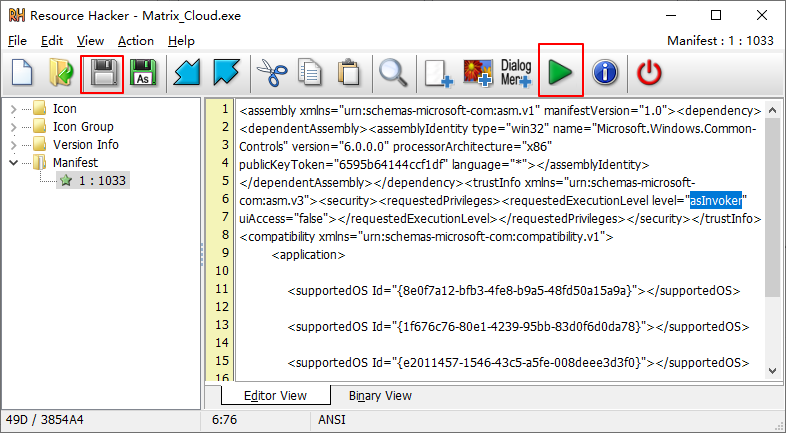This screenshot has height=433, width=786.
Task: Click the ANSI encoding status entry
Action: 331,420
